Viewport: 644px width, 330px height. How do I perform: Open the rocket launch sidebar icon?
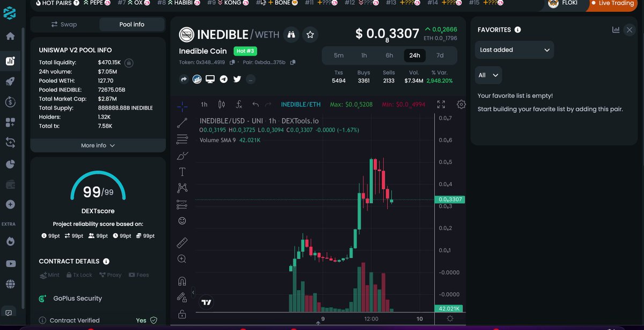point(10,82)
